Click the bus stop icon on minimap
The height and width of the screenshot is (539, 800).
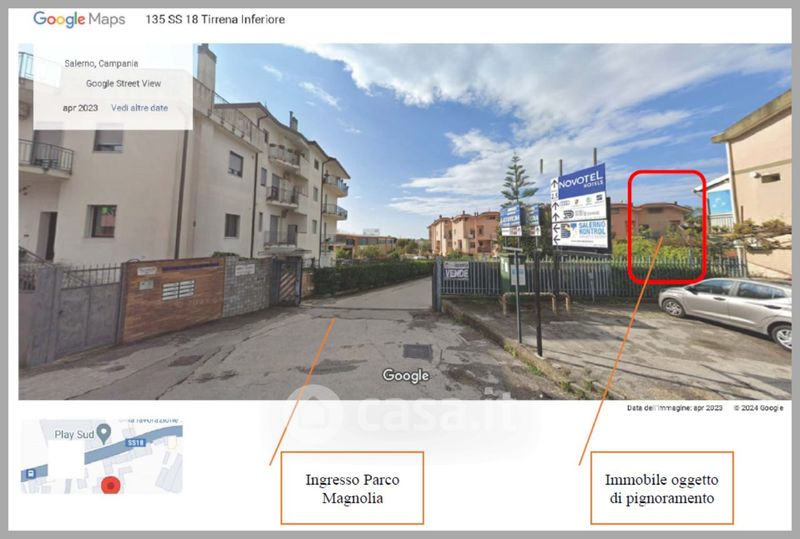pos(31,473)
